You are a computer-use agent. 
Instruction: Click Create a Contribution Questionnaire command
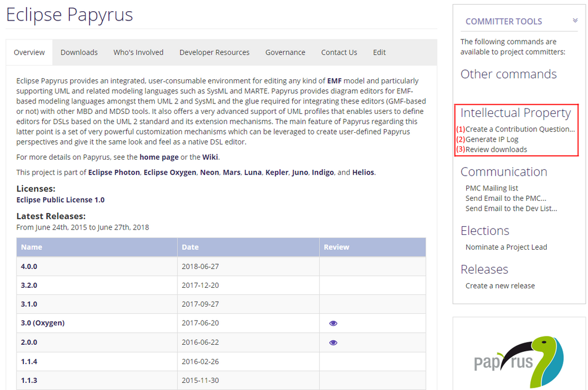click(520, 129)
